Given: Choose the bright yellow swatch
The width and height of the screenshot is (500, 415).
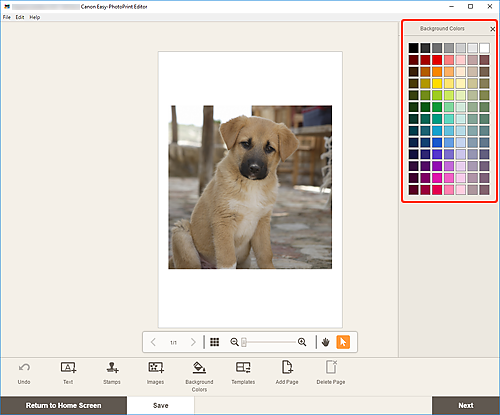Looking at the screenshot, I should (437, 83).
